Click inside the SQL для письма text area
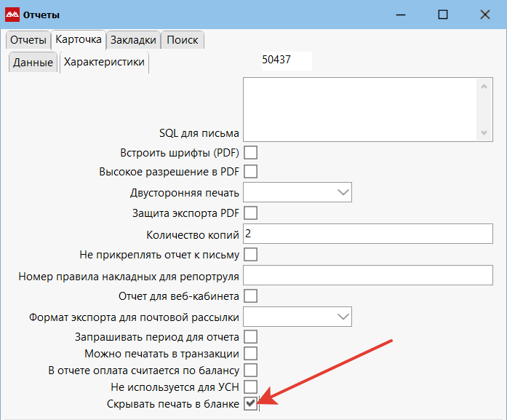 (360, 109)
